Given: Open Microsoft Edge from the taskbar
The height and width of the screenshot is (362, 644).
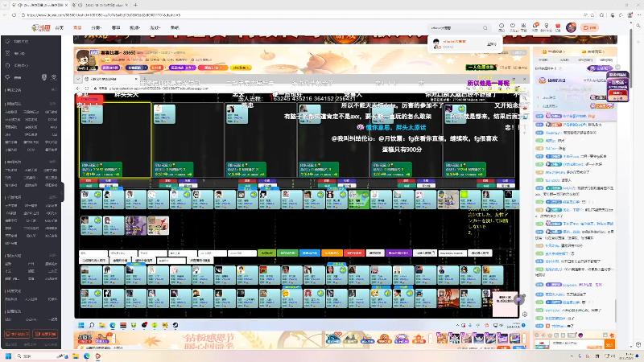Looking at the screenshot, I should tap(87, 356).
